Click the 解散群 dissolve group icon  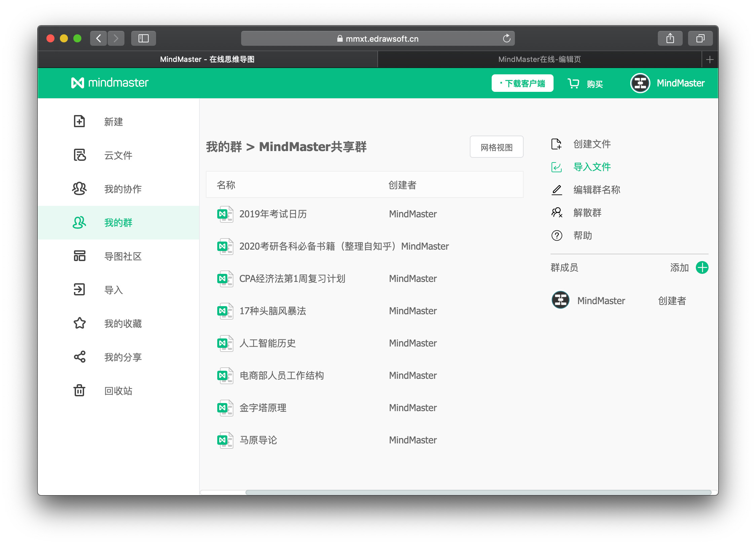coord(557,213)
